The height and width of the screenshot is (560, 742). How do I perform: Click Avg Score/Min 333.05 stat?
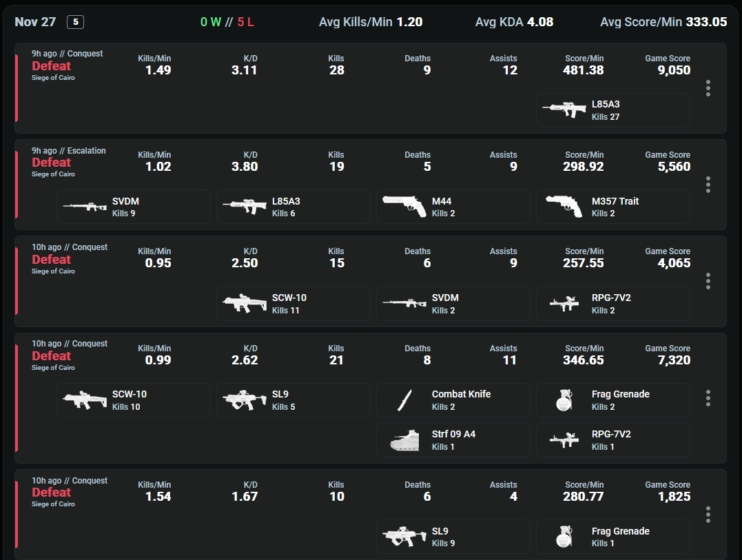click(x=663, y=22)
